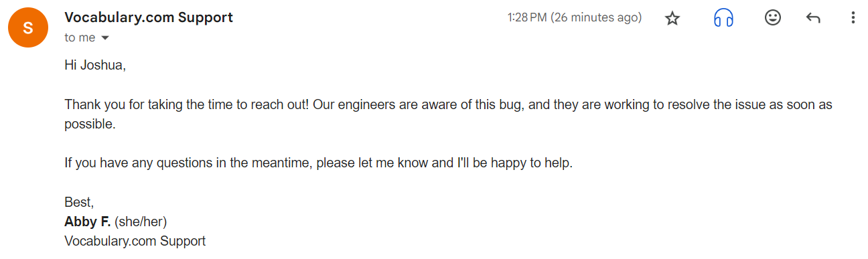Reply using the curved arrow icon
The width and height of the screenshot is (868, 259).
(813, 19)
